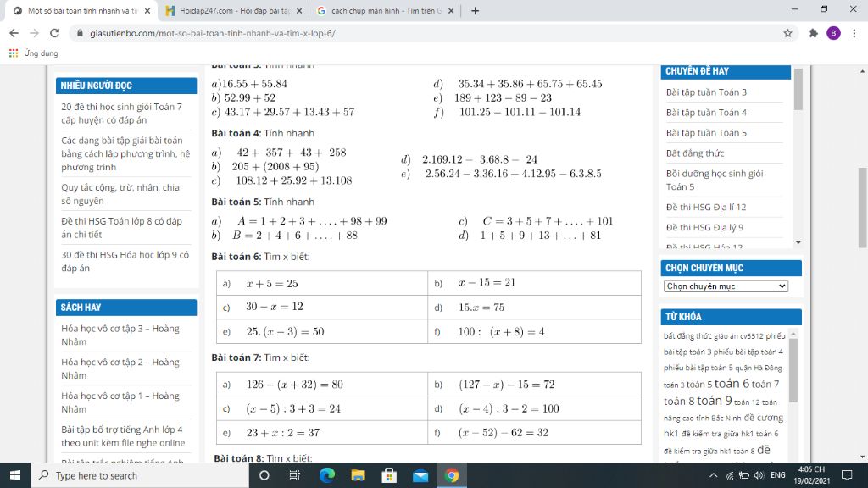Open 20 đề thi học sinh giỏi Toán 7 link

coord(122,113)
